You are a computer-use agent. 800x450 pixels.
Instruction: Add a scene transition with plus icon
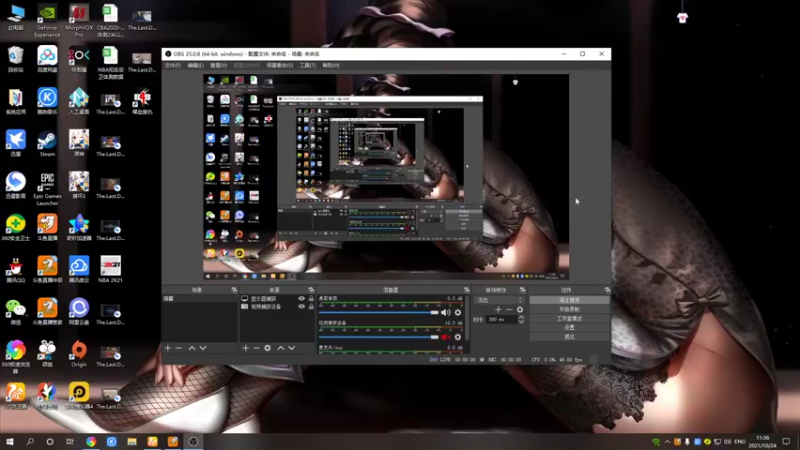(498, 310)
